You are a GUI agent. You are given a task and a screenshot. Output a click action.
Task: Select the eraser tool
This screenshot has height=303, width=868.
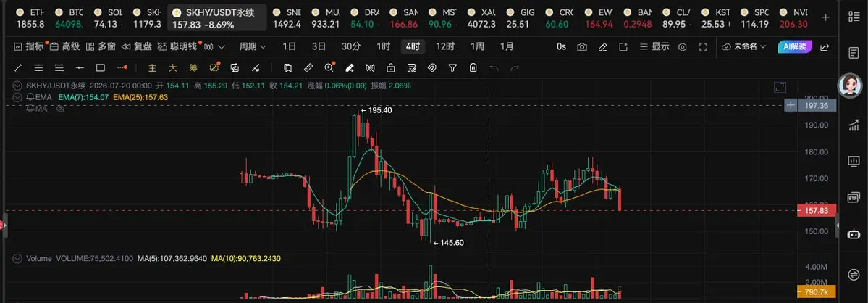[x=350, y=68]
